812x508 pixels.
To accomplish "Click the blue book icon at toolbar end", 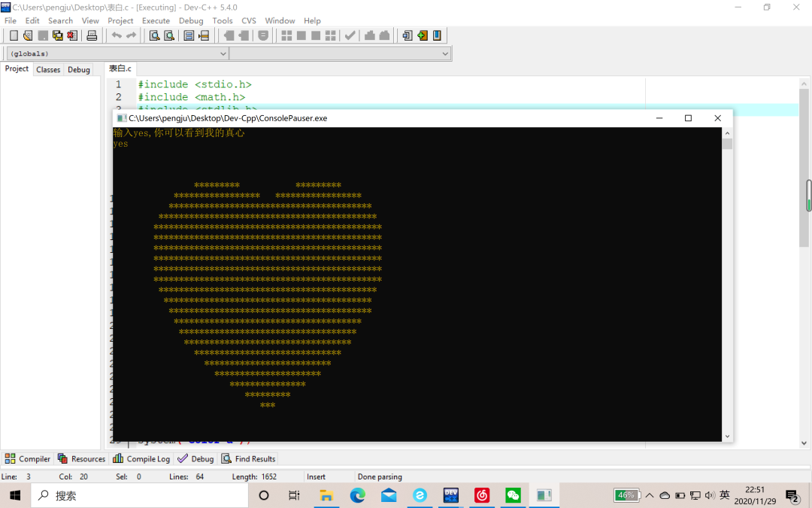I will pos(437,35).
